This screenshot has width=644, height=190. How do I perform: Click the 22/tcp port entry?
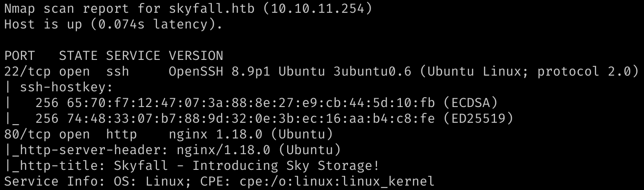pyautogui.click(x=28, y=71)
